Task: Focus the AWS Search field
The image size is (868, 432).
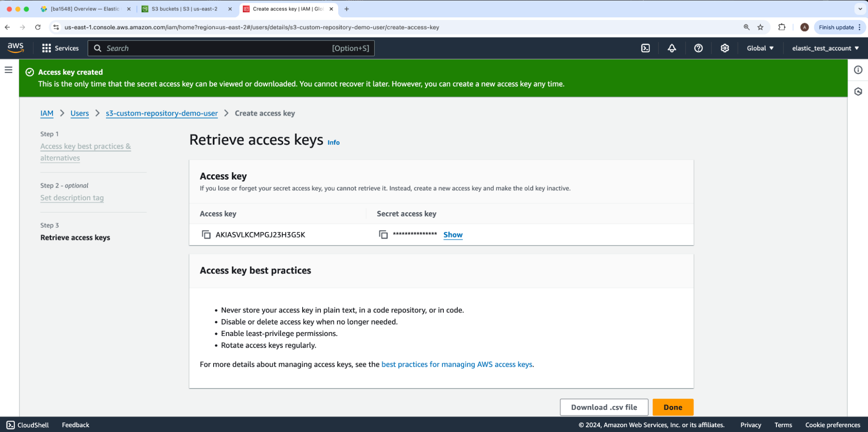Action: tap(217, 48)
